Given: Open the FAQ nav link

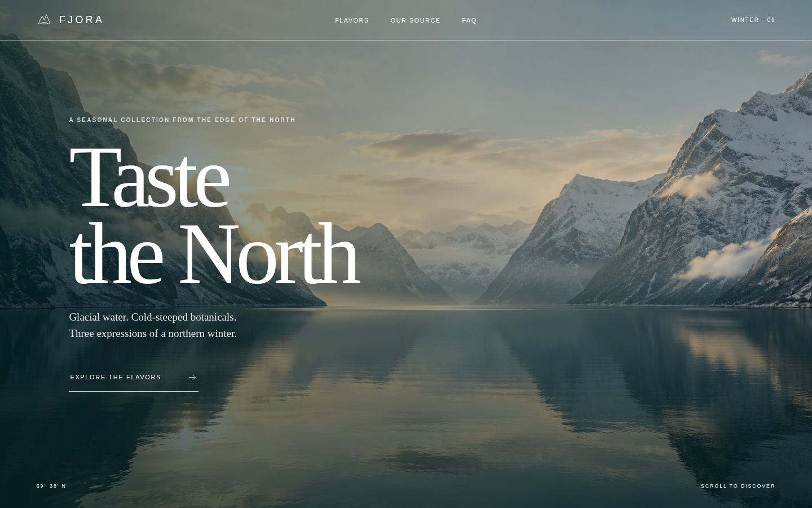Looking at the screenshot, I should point(469,20).
